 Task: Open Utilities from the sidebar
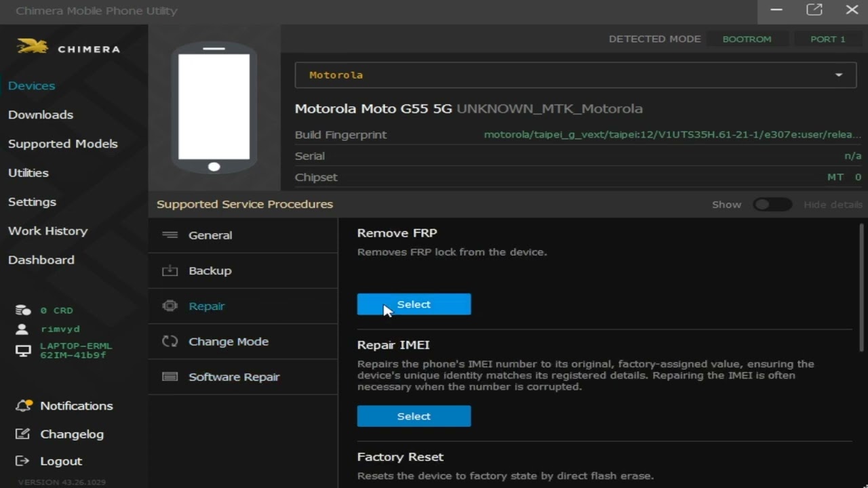coord(28,173)
